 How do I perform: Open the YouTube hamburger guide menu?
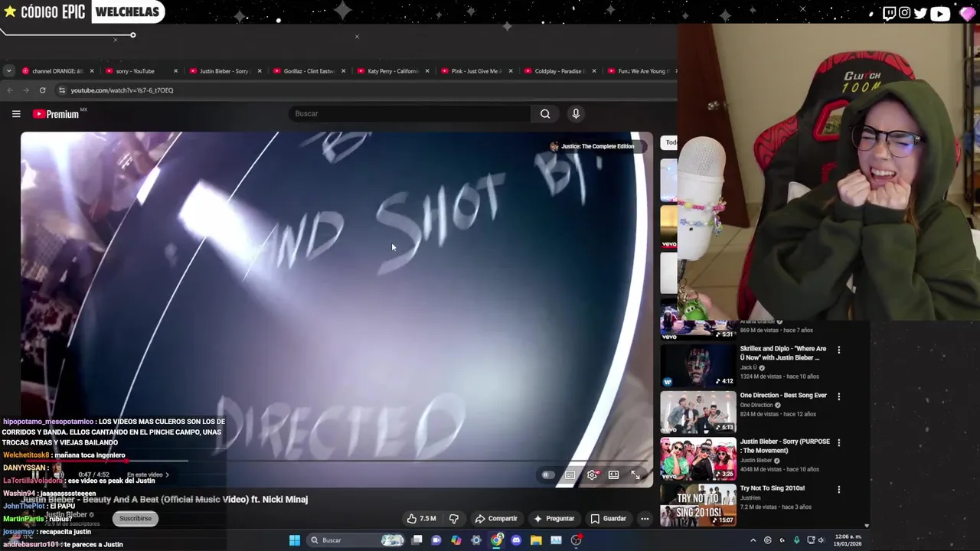coord(16,114)
